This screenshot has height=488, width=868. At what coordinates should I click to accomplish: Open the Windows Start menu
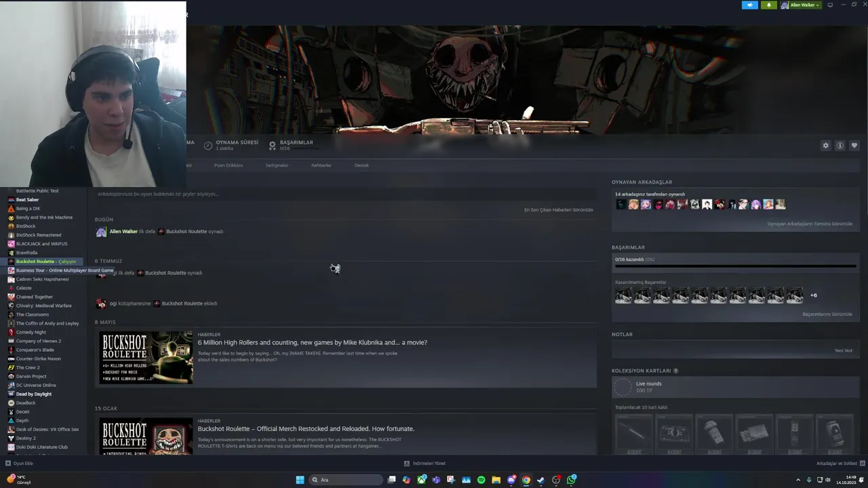coord(300,480)
